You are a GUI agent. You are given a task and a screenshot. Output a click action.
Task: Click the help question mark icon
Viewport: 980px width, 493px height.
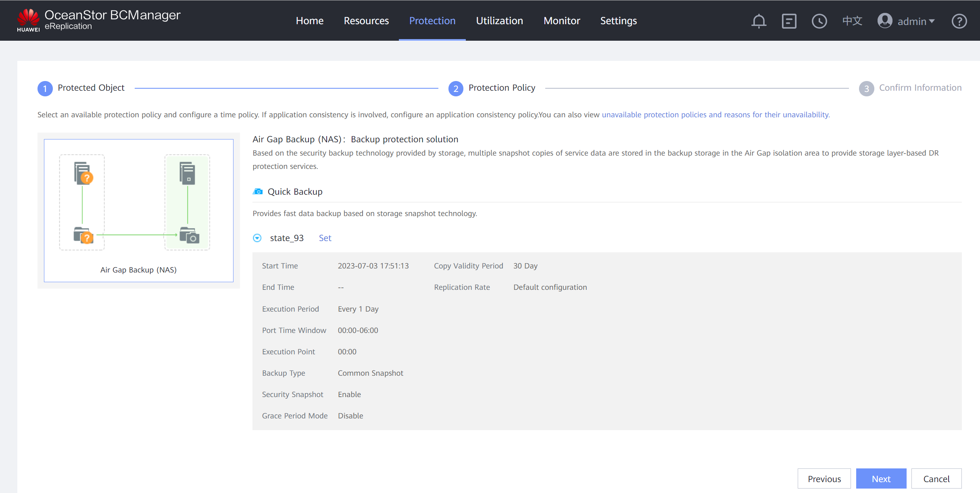pyautogui.click(x=959, y=21)
